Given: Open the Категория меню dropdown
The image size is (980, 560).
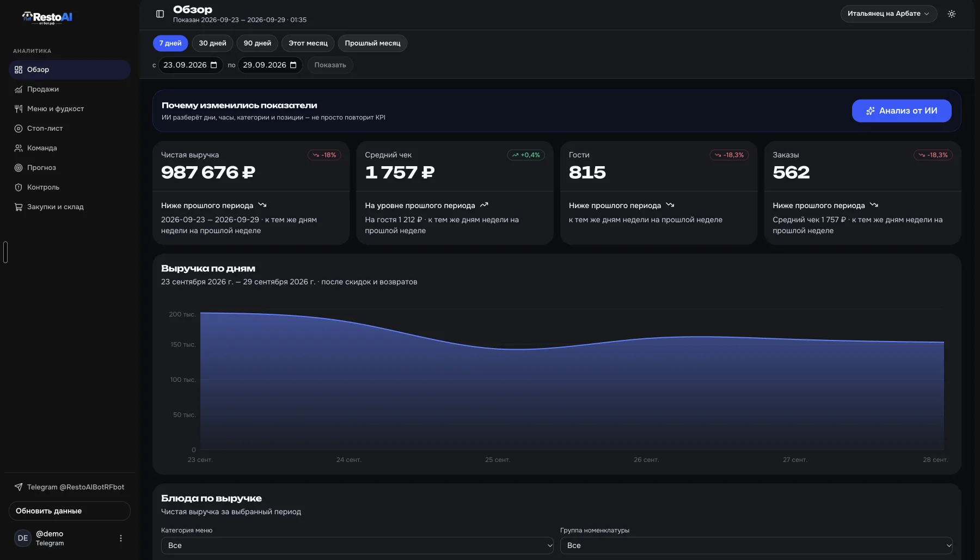Looking at the screenshot, I should (x=357, y=545).
